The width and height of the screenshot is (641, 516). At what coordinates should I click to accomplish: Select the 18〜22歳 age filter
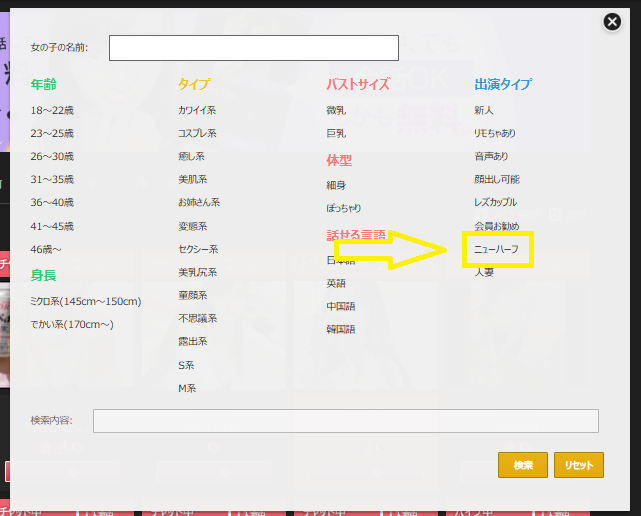tap(52, 110)
